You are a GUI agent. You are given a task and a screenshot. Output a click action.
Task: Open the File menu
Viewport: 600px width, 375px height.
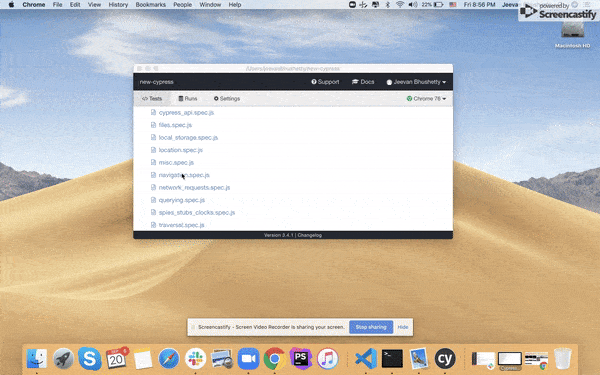(x=57, y=5)
